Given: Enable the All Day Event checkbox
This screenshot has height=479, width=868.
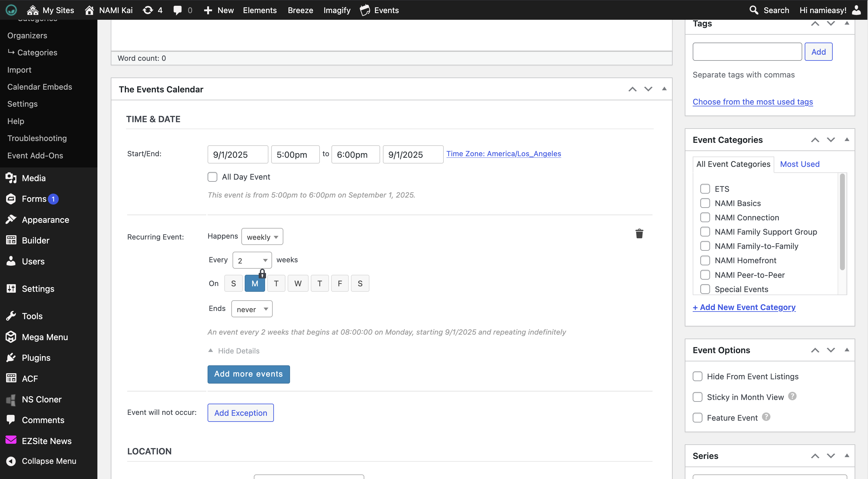Looking at the screenshot, I should [212, 177].
